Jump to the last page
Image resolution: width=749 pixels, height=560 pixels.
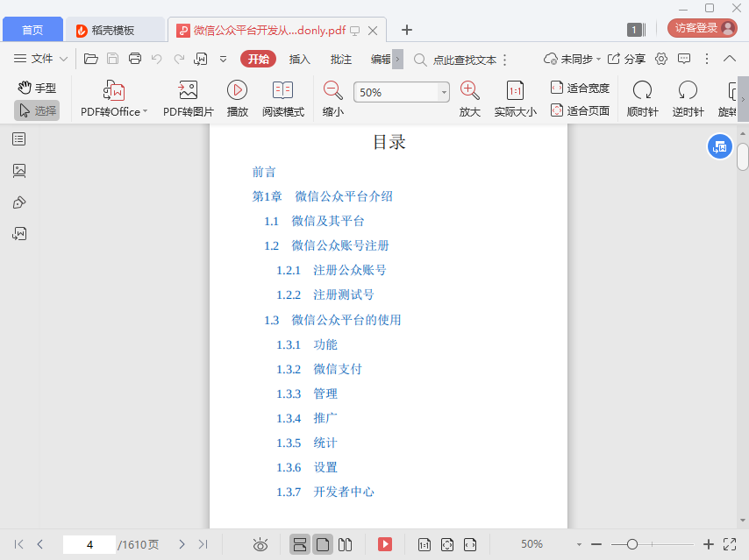coord(203,544)
